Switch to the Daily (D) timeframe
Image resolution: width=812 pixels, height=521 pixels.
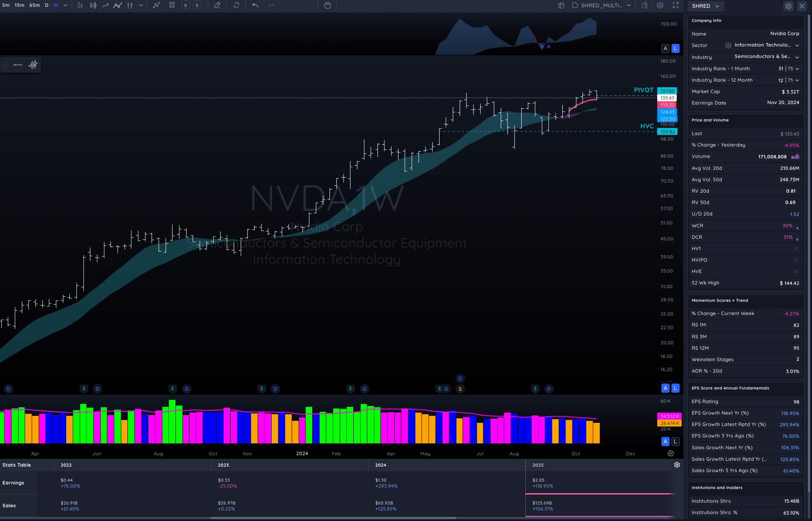(47, 5)
